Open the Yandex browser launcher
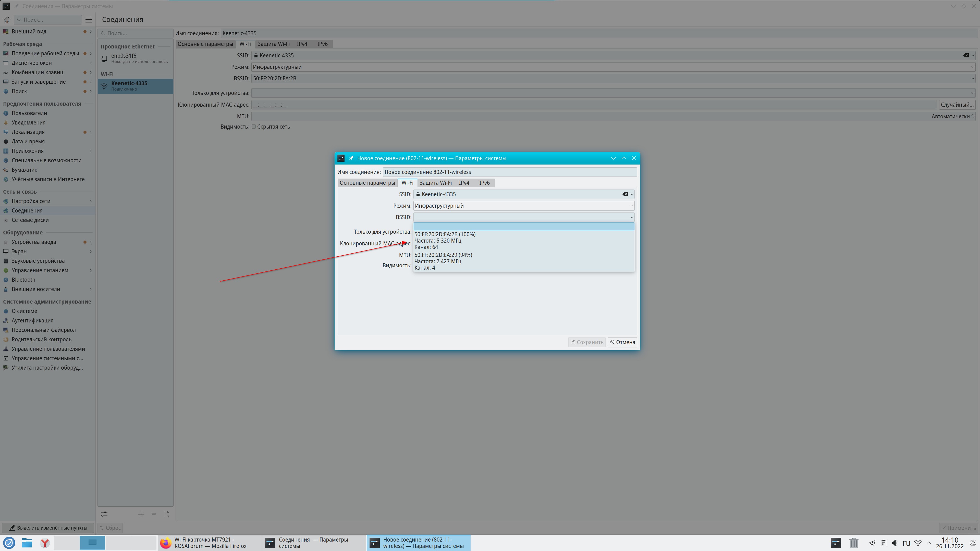Image resolution: width=980 pixels, height=551 pixels. pyautogui.click(x=45, y=543)
